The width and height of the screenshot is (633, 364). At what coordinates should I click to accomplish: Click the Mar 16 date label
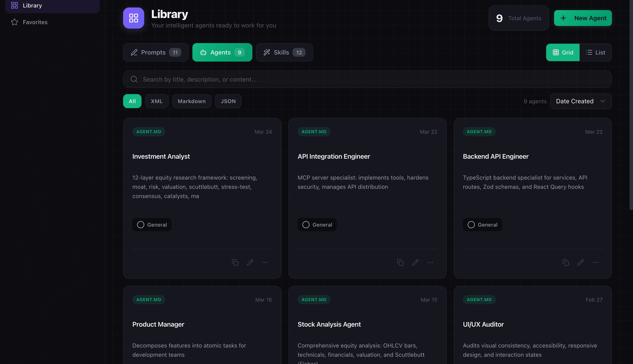point(263,300)
